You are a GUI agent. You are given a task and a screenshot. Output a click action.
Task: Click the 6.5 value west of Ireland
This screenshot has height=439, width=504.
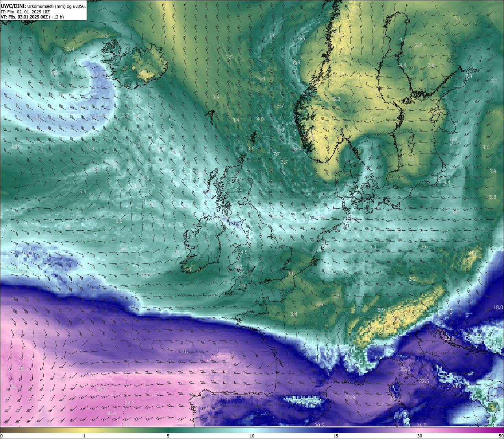pyautogui.click(x=119, y=221)
